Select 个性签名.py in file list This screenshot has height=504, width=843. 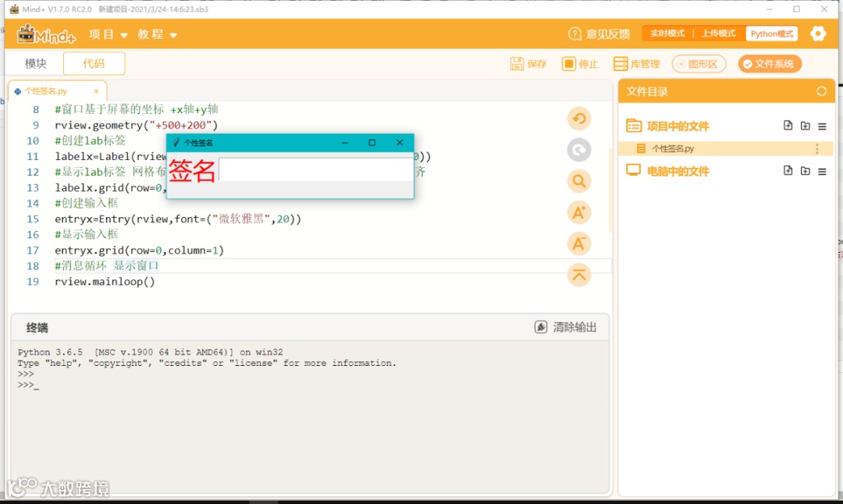(726, 149)
